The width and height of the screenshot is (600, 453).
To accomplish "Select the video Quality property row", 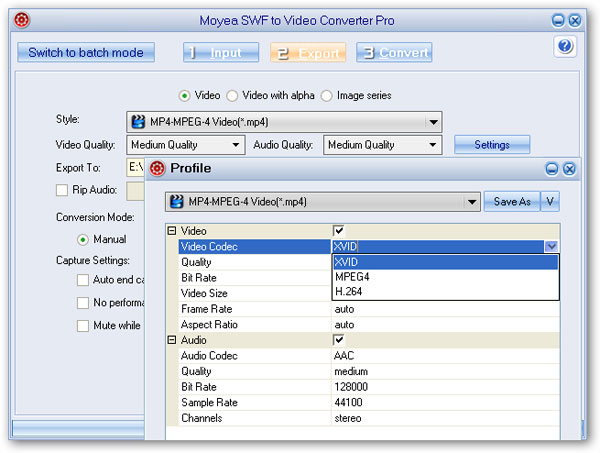I will tap(254, 262).
